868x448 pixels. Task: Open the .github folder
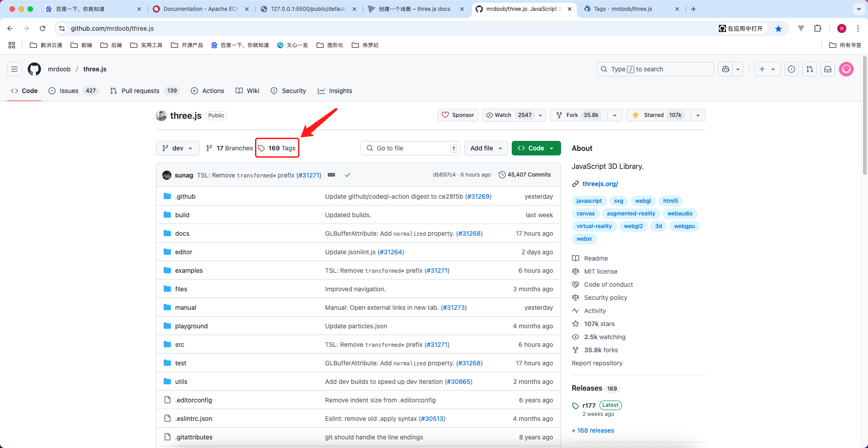[x=185, y=196]
